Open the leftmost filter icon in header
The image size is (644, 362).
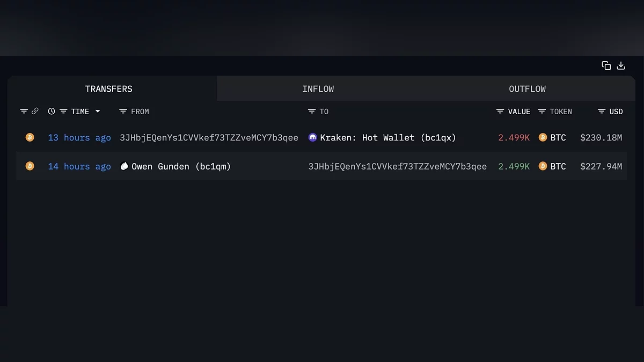point(24,111)
